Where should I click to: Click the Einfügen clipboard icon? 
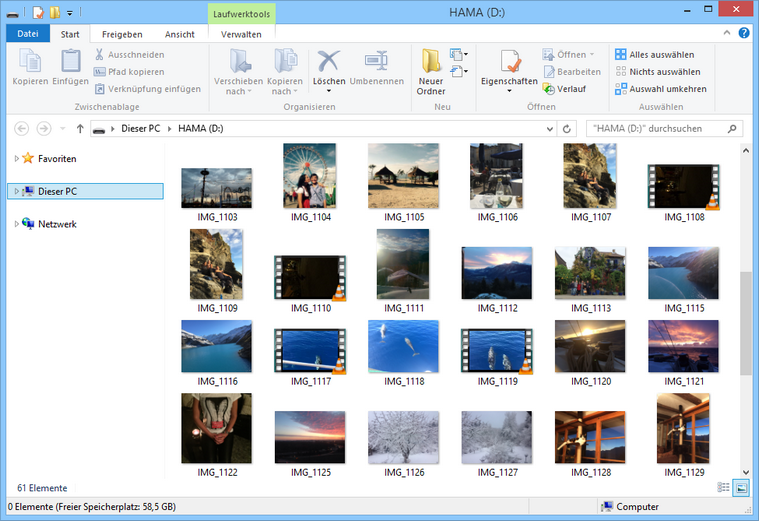coord(70,62)
